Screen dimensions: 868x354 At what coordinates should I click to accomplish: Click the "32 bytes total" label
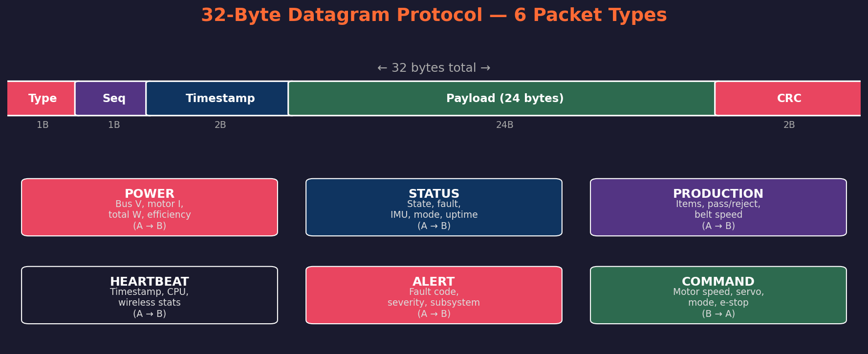point(434,68)
